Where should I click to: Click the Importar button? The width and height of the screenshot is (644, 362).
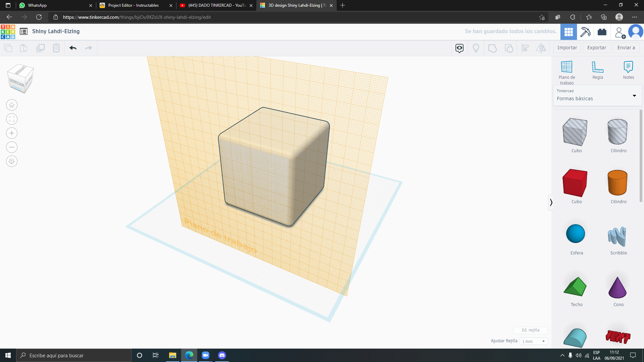(x=567, y=48)
